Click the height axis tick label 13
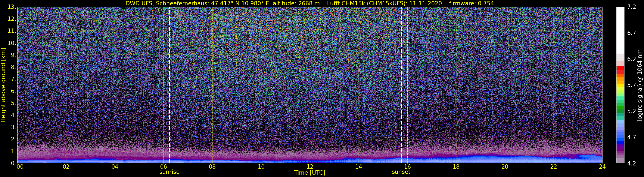Viewport: 644px width, 177px height. point(12,7)
